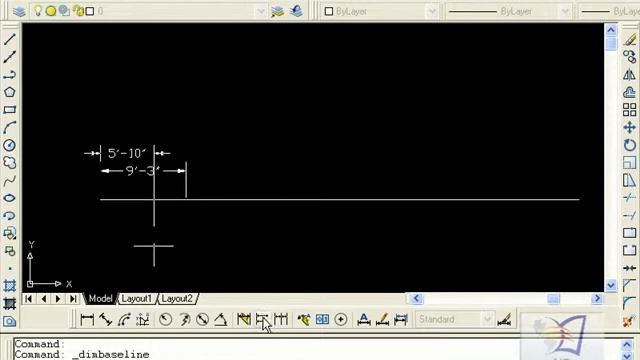Viewport: 640px width, 360px height.
Task: Select the Point tool
Action: click(9, 268)
